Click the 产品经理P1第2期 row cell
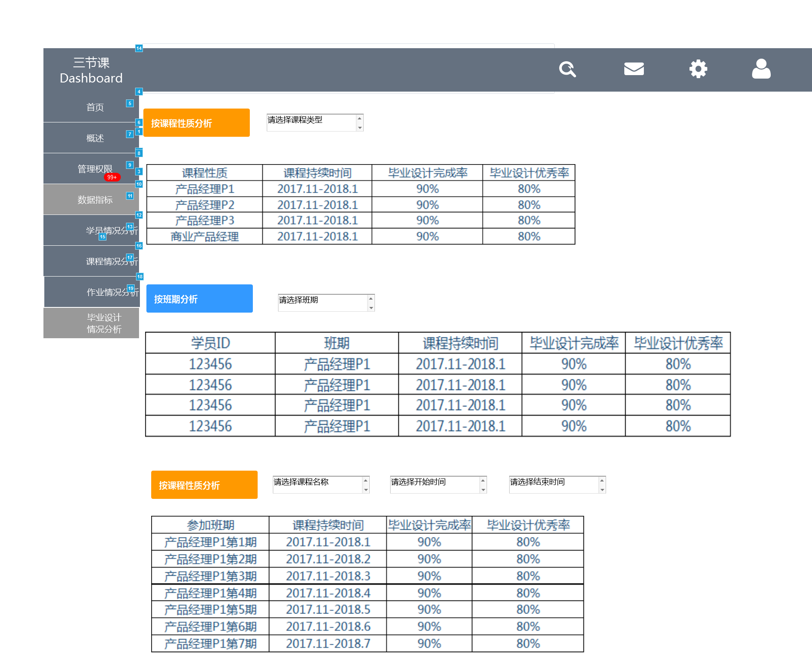Viewport: 812px width, 653px height. 210,559
